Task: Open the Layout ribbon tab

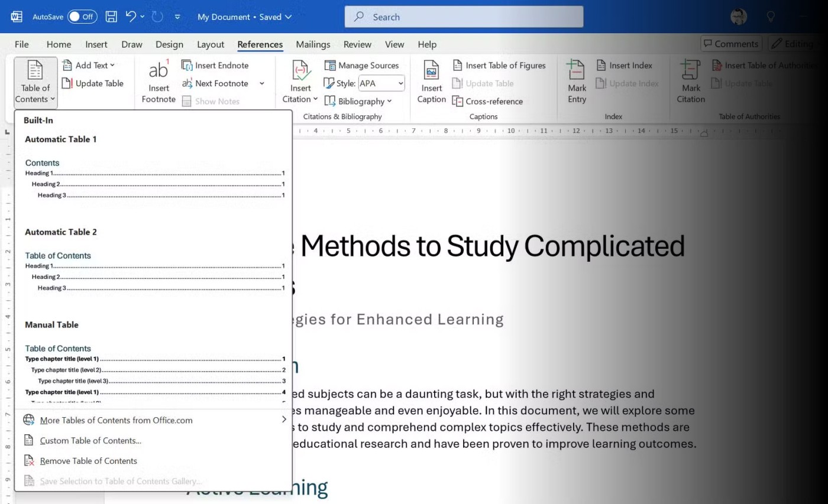Action: tap(211, 44)
